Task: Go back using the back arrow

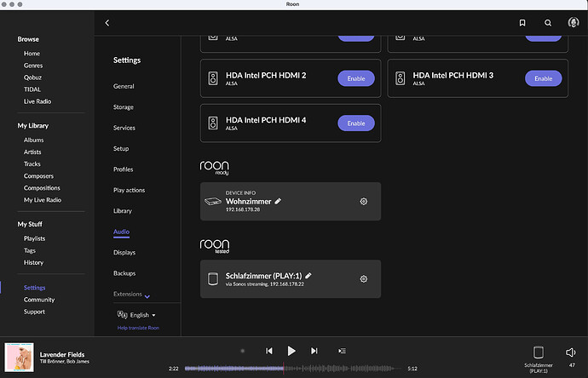Action: tap(107, 23)
